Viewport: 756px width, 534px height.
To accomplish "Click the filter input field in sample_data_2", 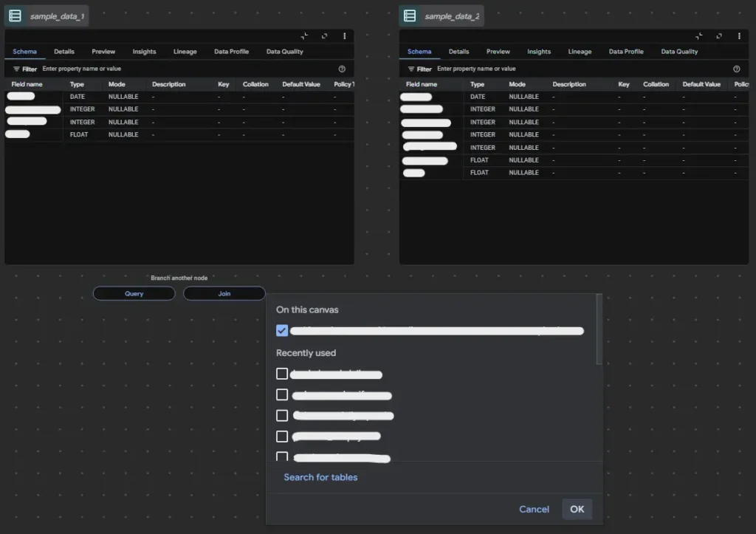I will [x=583, y=69].
